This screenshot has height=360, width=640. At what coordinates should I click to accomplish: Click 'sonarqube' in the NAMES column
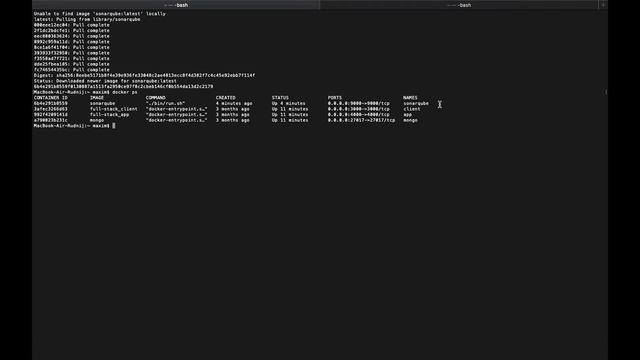pos(416,104)
